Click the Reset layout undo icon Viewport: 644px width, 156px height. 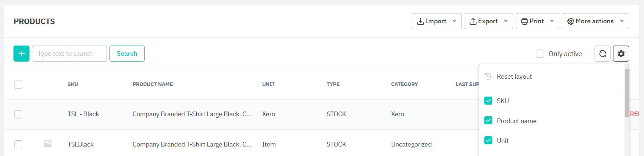pyautogui.click(x=488, y=76)
